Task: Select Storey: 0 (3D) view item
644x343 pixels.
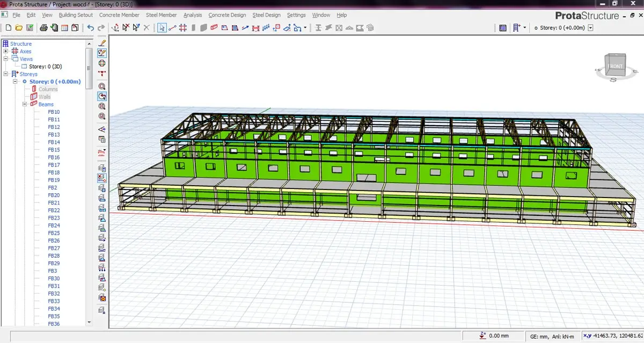Action: tap(45, 67)
